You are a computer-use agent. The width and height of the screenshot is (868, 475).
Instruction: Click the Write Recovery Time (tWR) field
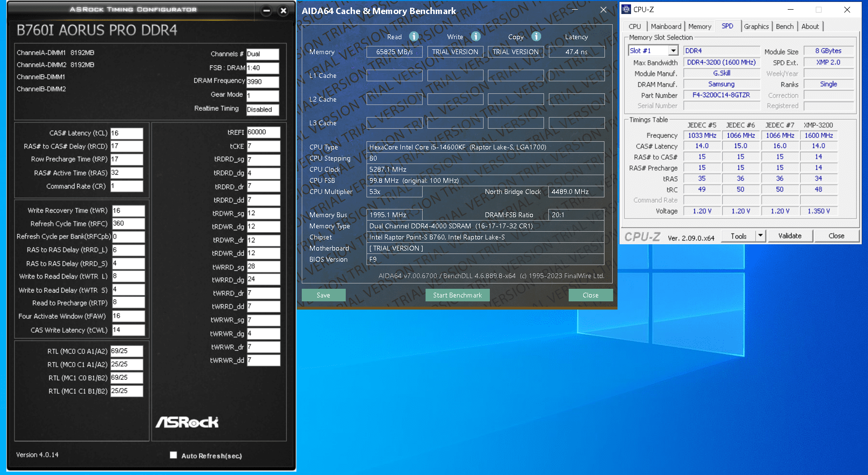point(128,210)
